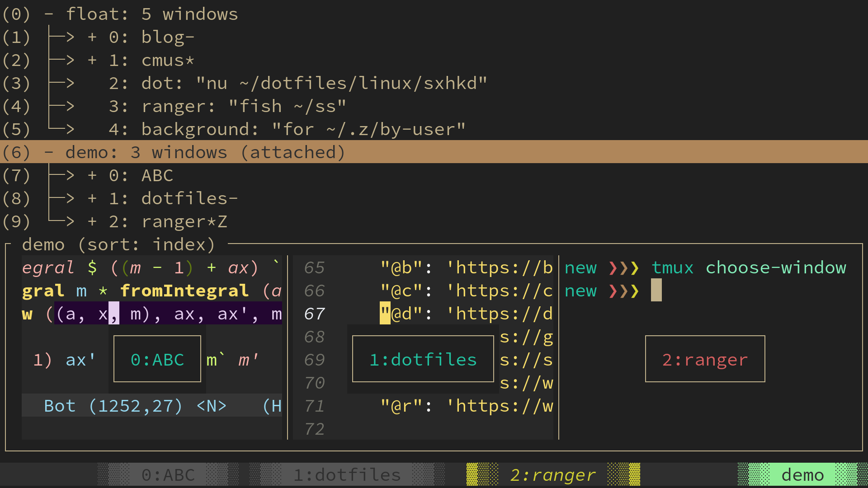
Task: Click the shortcut key (0) label
Action: (16, 14)
